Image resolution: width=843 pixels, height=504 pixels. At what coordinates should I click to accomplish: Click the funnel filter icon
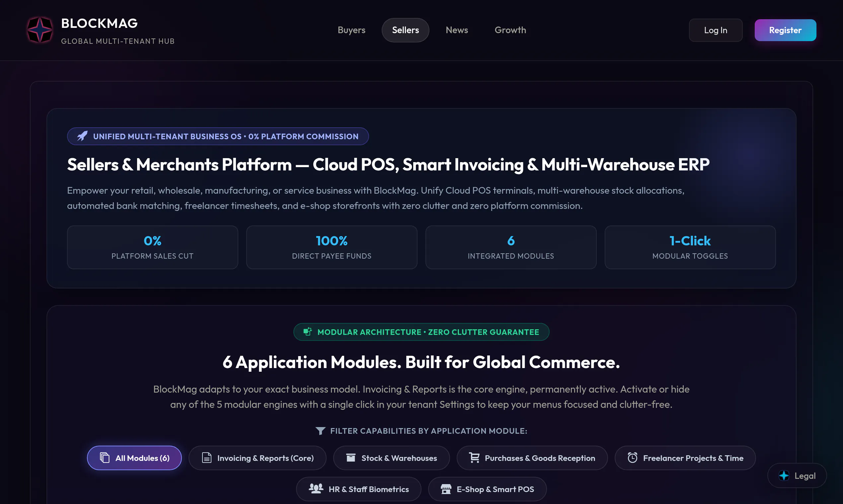(320, 431)
